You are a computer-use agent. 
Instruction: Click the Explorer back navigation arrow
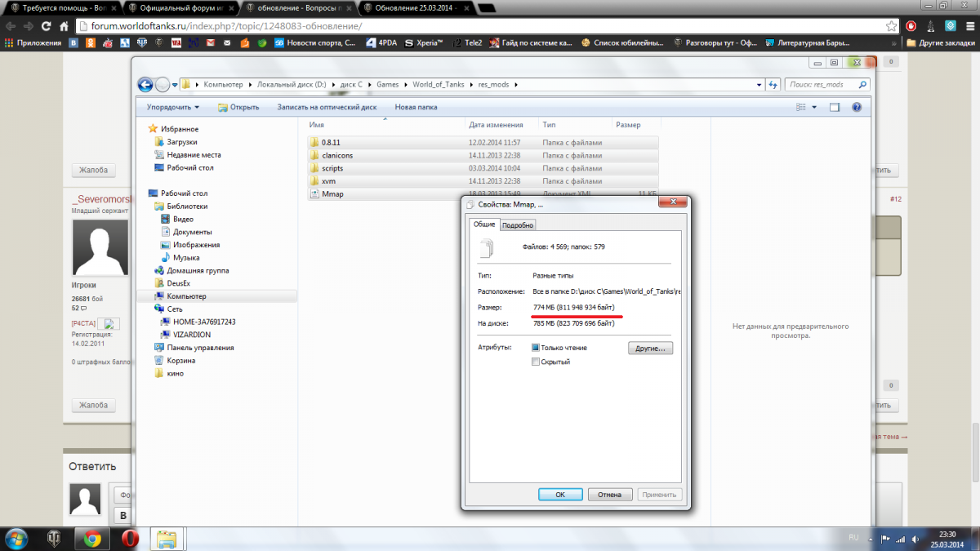pos(145,85)
